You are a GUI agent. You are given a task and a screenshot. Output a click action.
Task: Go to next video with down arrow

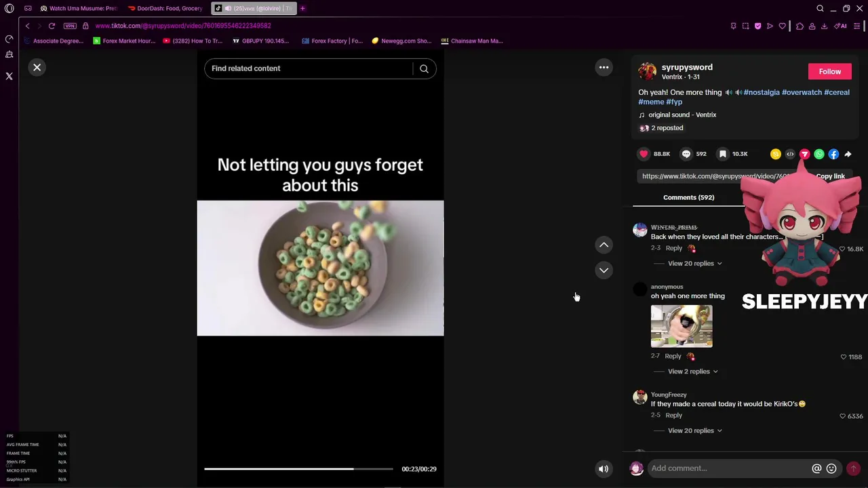(x=604, y=270)
